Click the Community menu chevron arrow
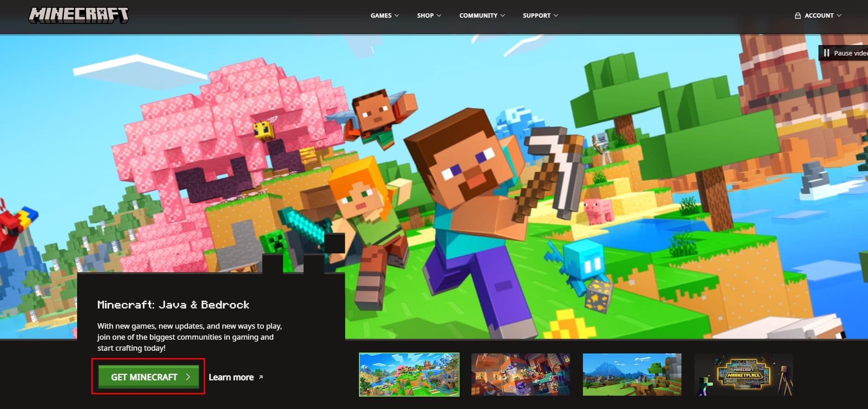Viewport: 868px width, 409px height. pos(503,16)
